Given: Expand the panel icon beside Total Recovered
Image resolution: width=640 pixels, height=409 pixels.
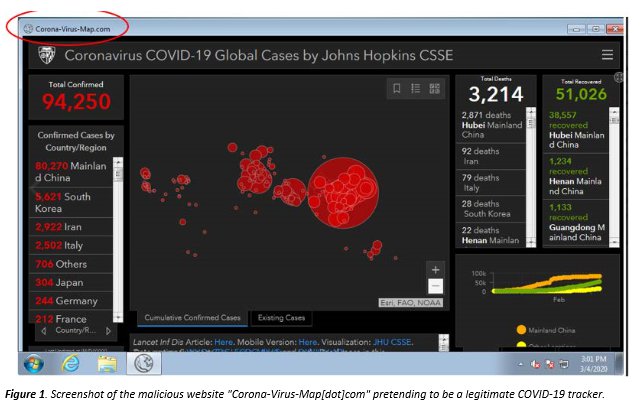Looking at the screenshot, I should pos(619,77).
